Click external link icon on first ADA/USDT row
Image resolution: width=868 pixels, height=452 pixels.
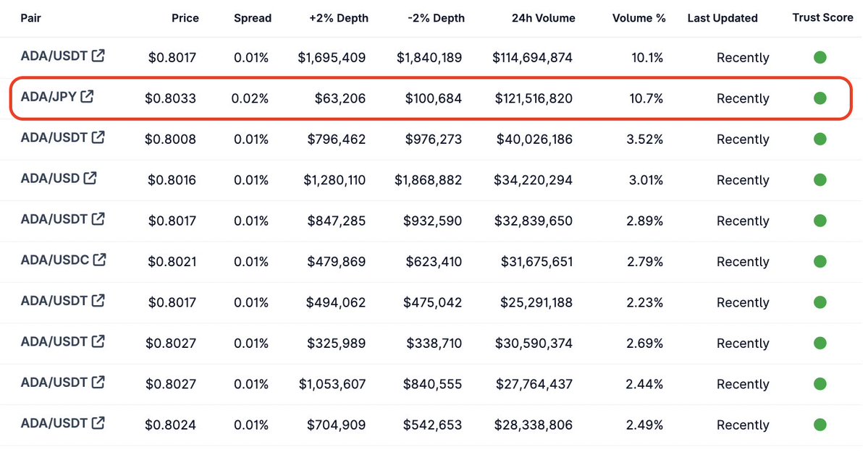98,55
